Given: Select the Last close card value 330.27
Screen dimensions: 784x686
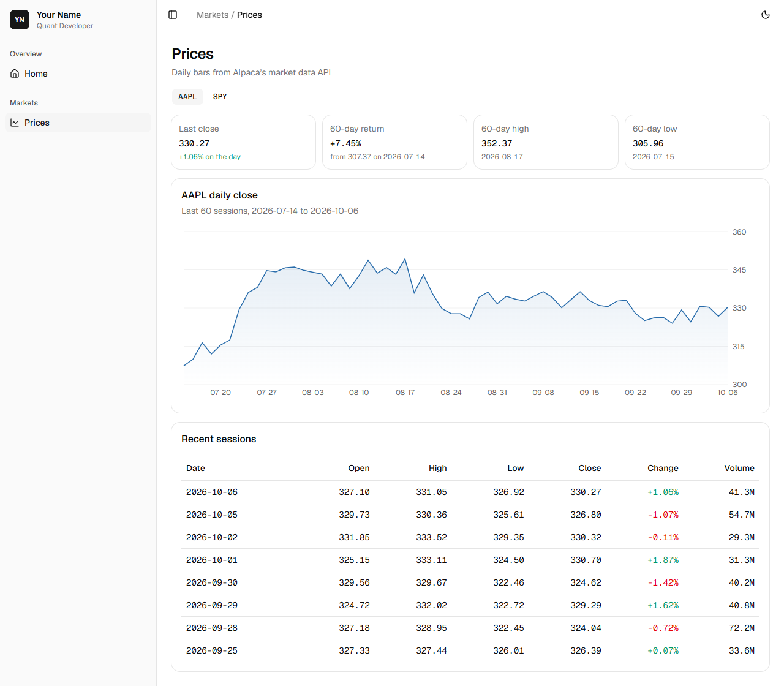Looking at the screenshot, I should coord(194,143).
